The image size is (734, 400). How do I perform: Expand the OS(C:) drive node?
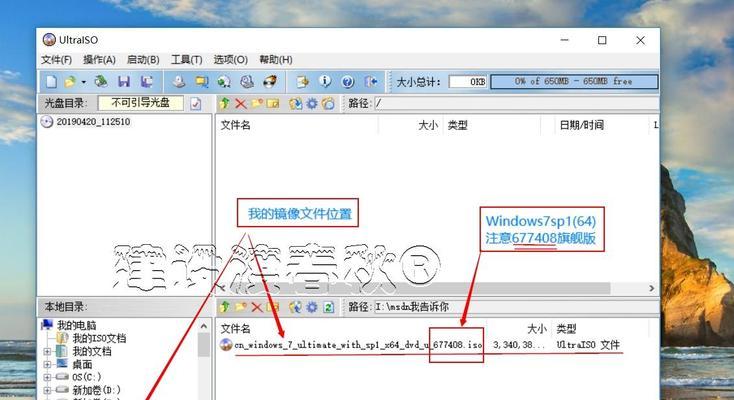pyautogui.click(x=47, y=377)
